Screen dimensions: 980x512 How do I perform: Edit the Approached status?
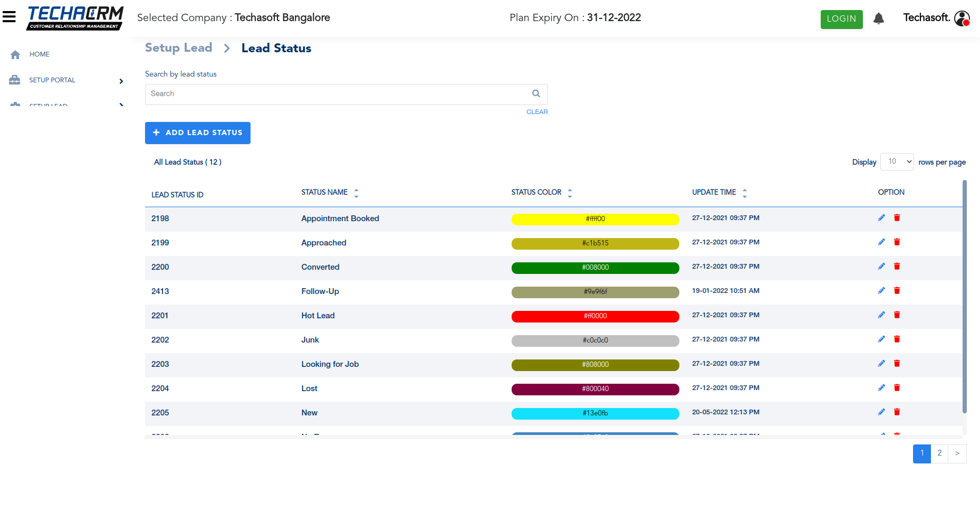pos(881,242)
